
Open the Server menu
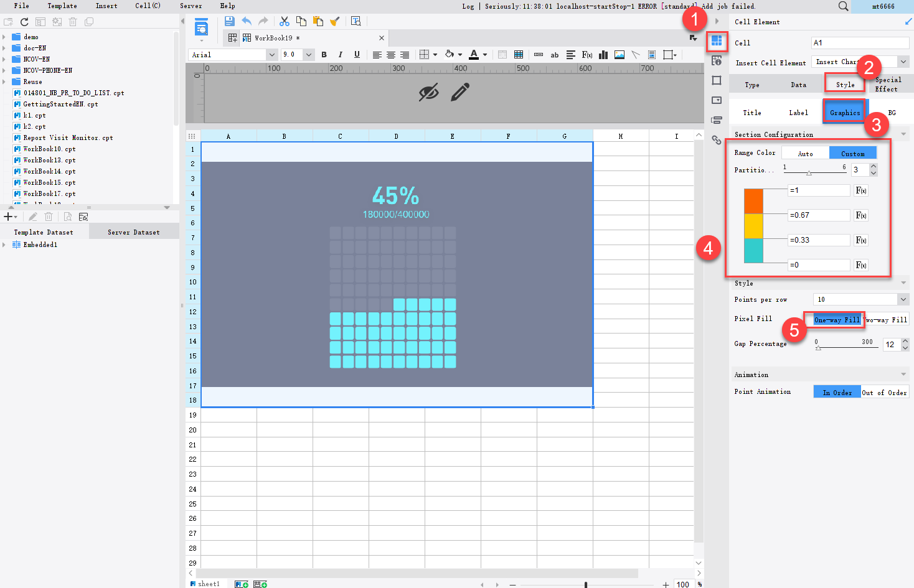191,6
